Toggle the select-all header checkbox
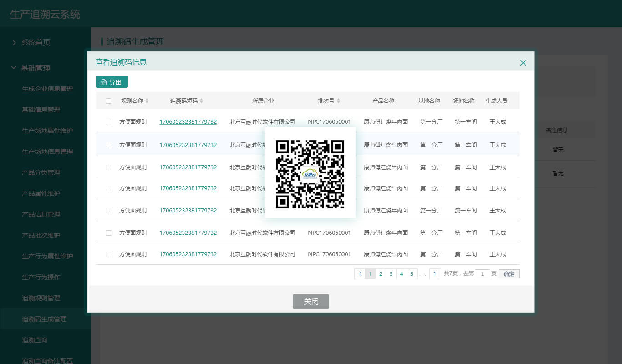The image size is (622, 364). [x=108, y=101]
